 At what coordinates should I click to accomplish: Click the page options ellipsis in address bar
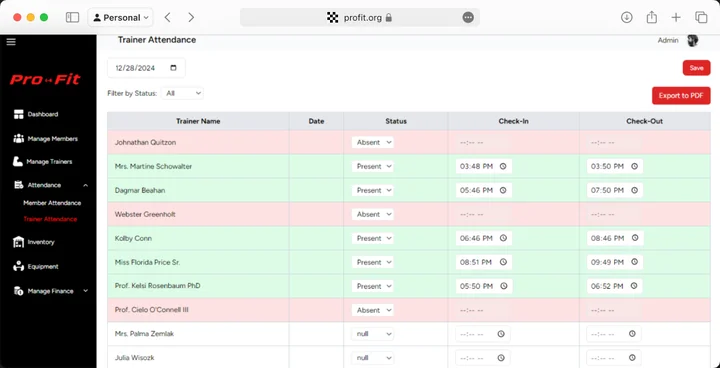click(x=468, y=17)
